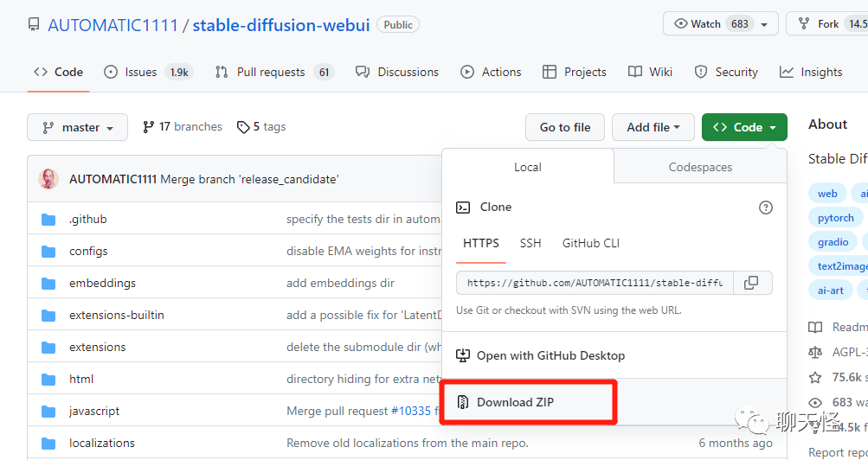Click the 'pytorch' topic tag
Viewport: 868px width, 460px height.
click(836, 218)
